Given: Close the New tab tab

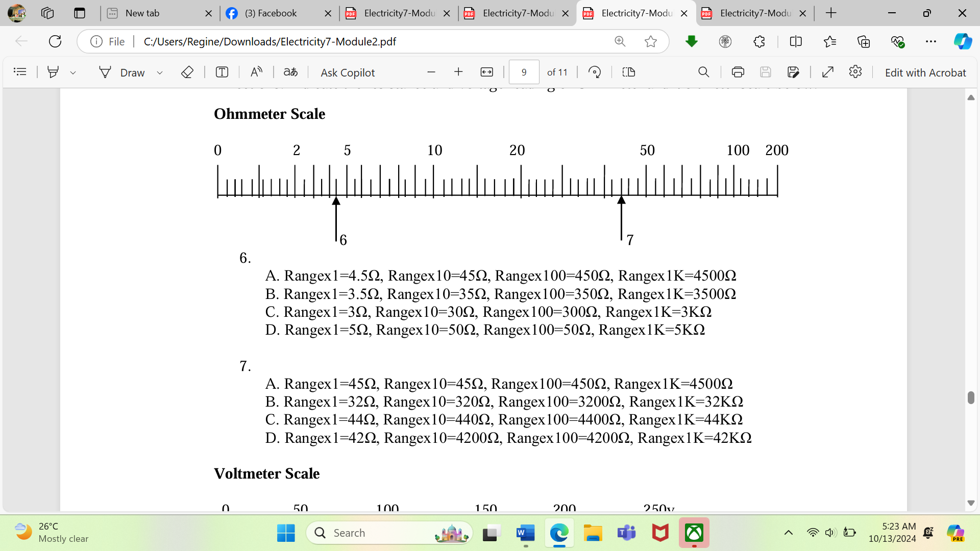Looking at the screenshot, I should point(208,13).
